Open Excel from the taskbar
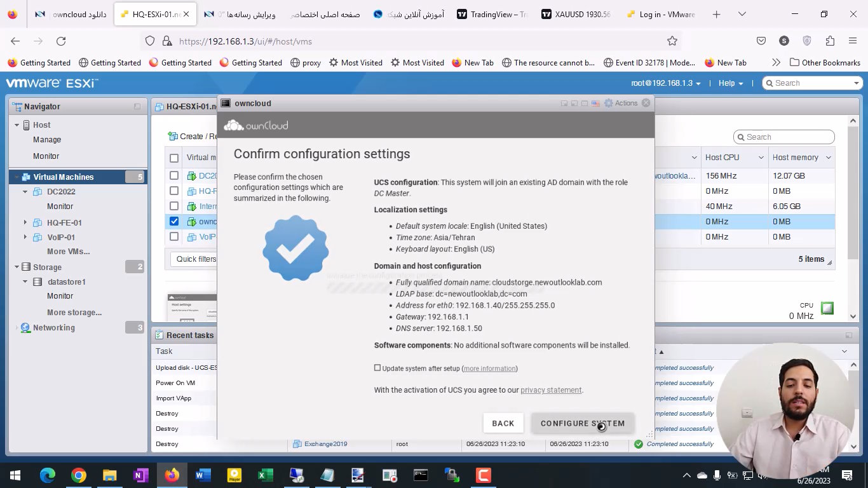The width and height of the screenshot is (868, 488). point(266,475)
